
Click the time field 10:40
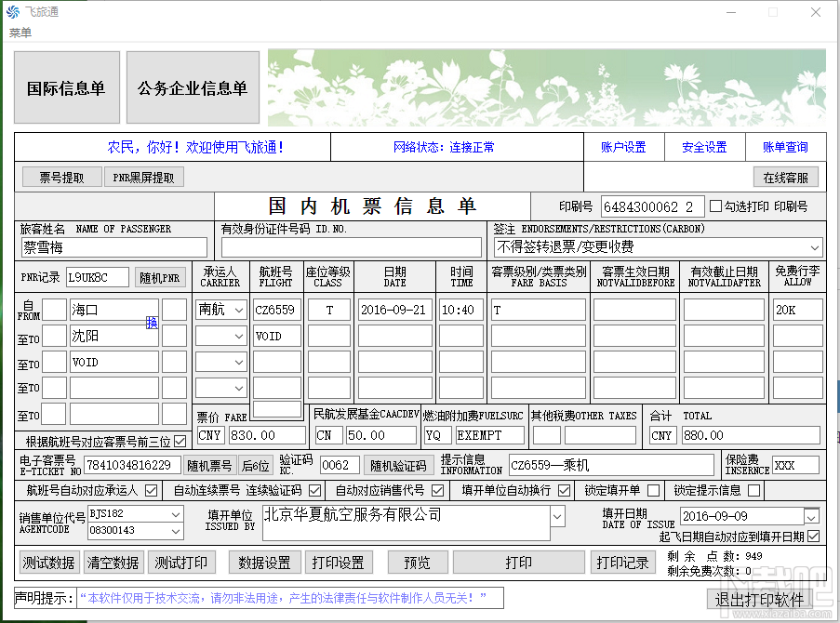[460, 310]
